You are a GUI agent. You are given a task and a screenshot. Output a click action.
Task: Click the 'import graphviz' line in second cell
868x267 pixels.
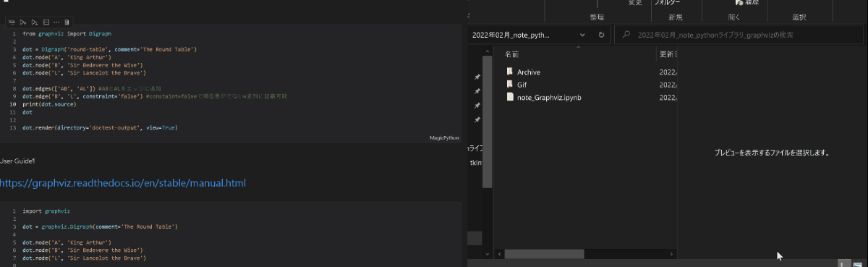click(x=46, y=211)
